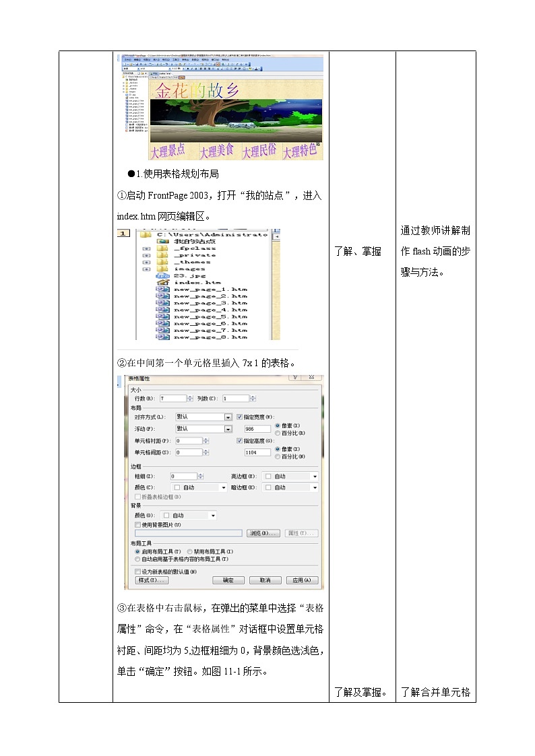
Task: Click the 单元格间距 spacing spinner
Action: pos(206,452)
